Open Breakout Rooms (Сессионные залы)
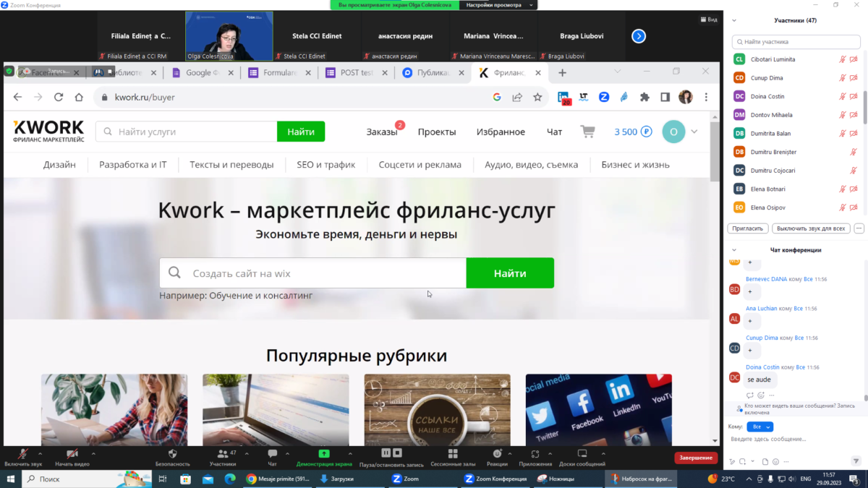 453,457
